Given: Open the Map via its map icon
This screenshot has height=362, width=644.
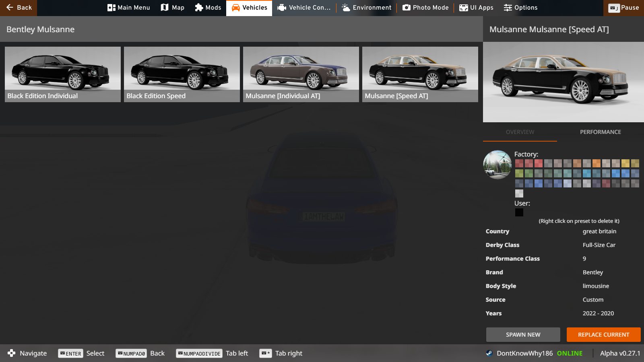Looking at the screenshot, I should [164, 7].
